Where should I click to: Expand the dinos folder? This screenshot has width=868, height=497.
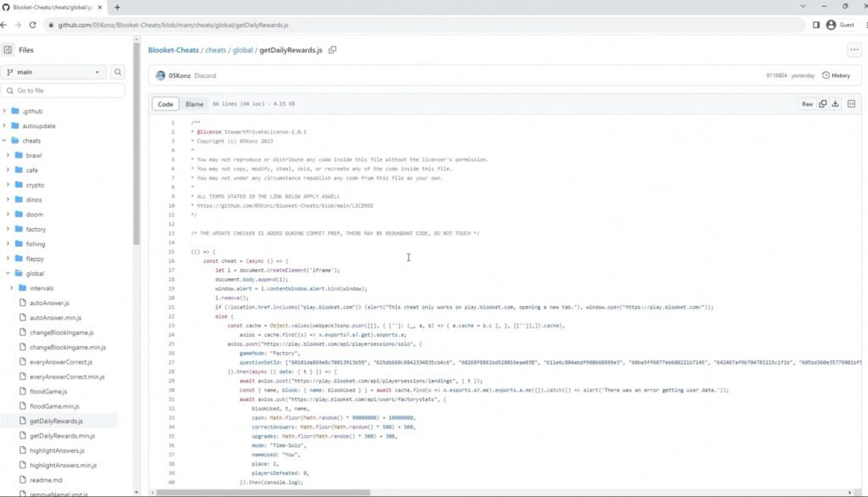[x=8, y=199]
